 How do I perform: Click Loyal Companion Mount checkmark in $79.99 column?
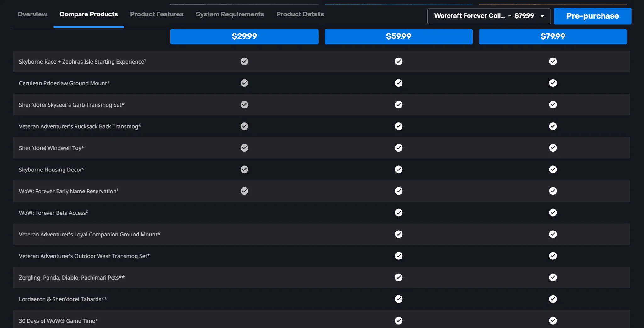[x=553, y=234]
